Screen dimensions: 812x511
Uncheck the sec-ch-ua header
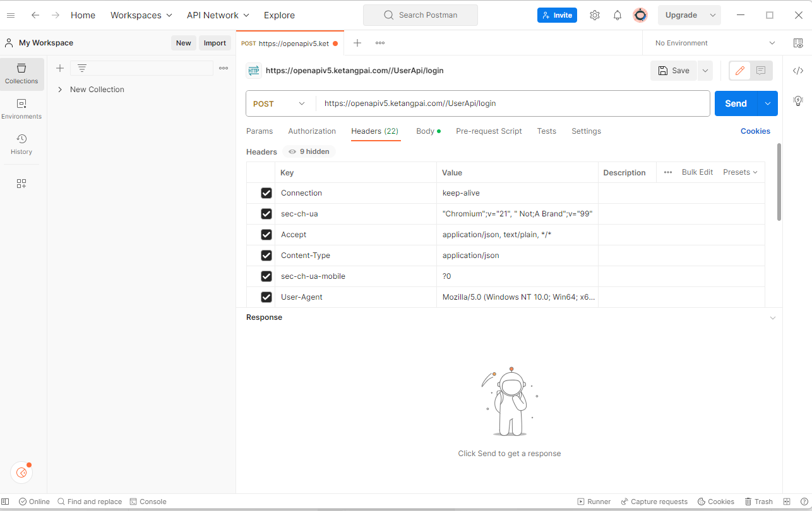click(x=266, y=214)
